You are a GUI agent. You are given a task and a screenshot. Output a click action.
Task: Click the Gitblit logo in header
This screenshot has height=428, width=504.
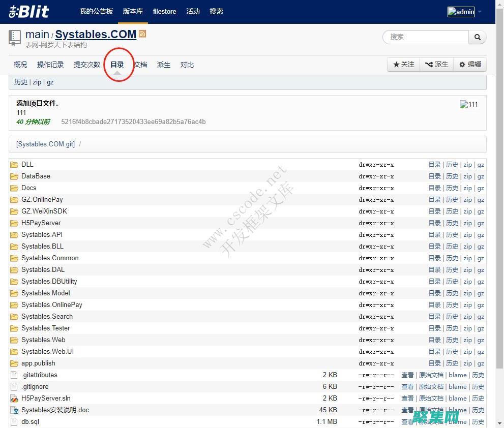pos(29,12)
